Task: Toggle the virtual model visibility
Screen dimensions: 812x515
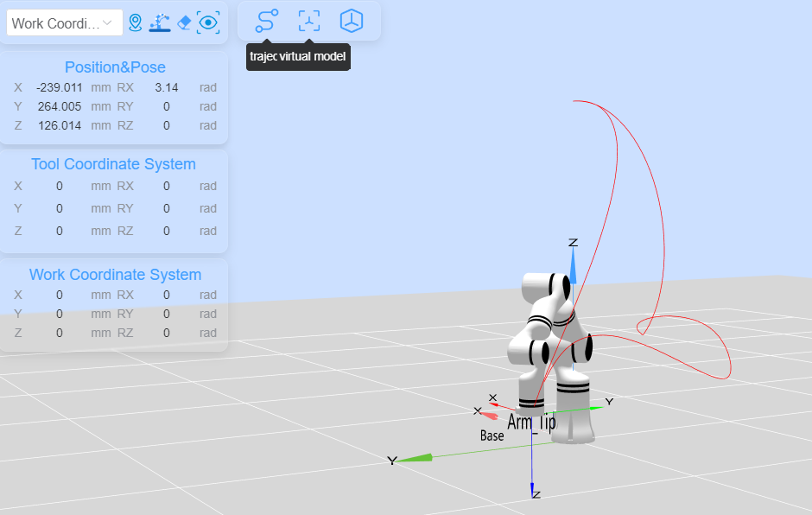Action: (351, 22)
